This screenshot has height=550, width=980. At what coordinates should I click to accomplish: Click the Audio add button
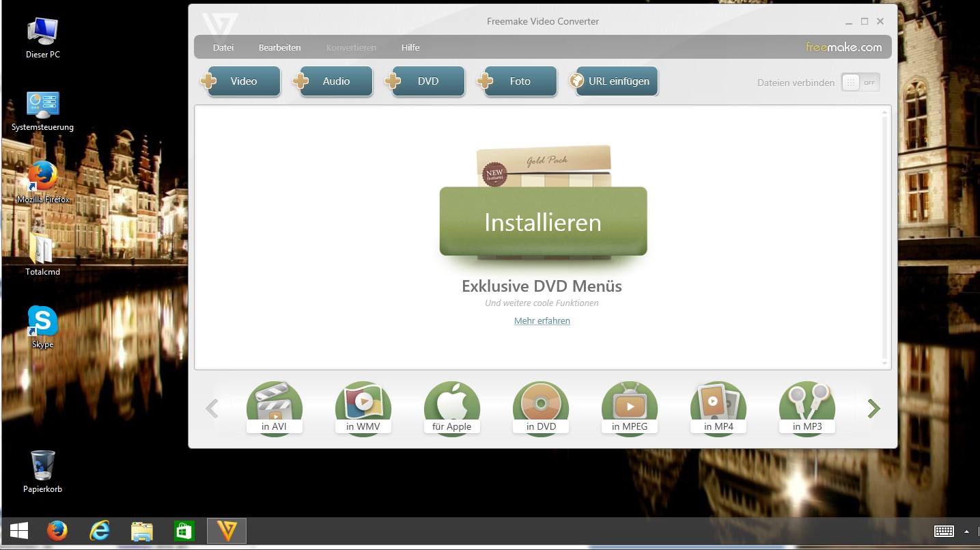[333, 81]
